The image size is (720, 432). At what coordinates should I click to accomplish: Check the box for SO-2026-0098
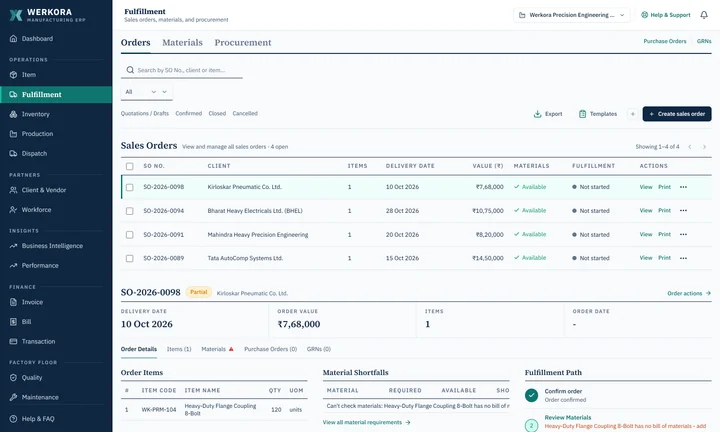tap(129, 187)
